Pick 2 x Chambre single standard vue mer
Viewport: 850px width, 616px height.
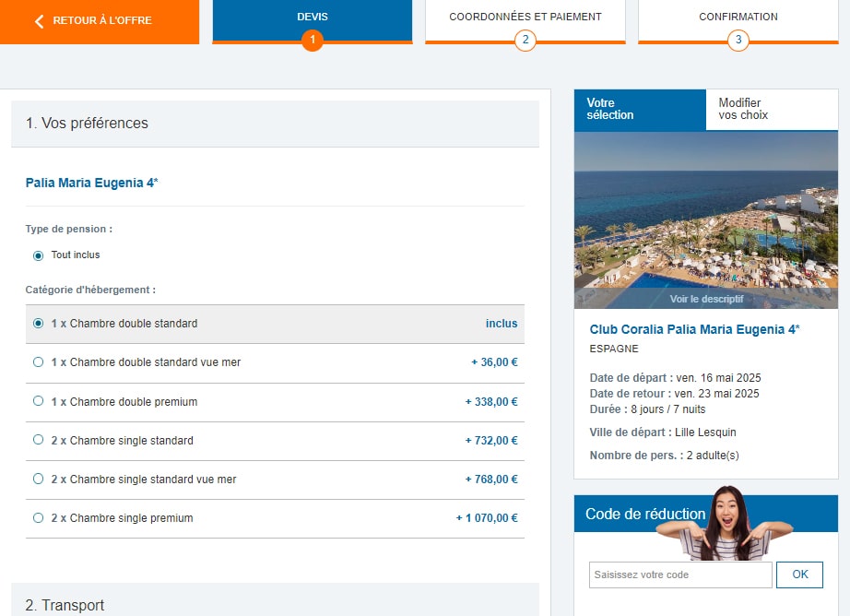click(38, 479)
